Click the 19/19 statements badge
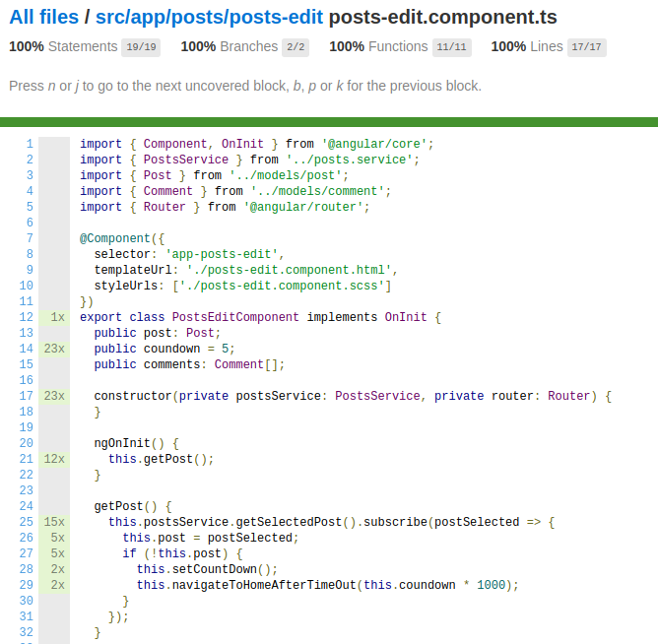Viewport: 658px width, 644px height. 141,47
